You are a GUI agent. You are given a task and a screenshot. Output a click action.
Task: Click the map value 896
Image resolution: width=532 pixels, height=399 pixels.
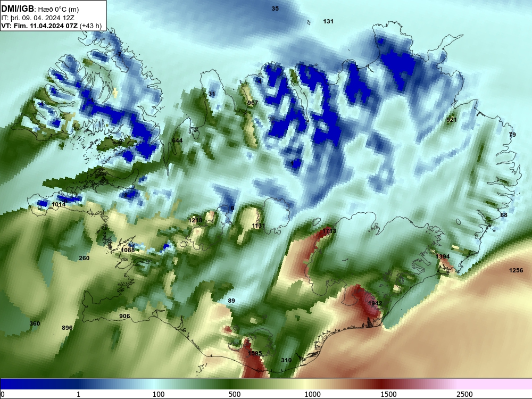point(67,327)
